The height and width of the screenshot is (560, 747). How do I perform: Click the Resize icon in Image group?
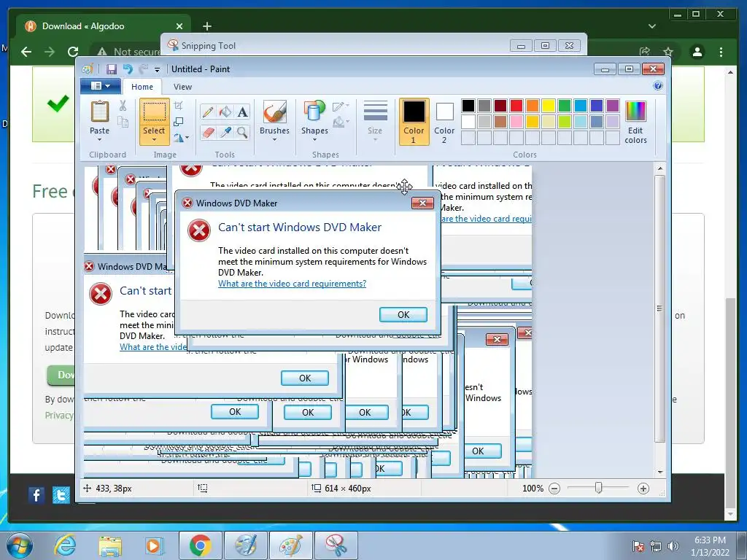[x=179, y=122]
